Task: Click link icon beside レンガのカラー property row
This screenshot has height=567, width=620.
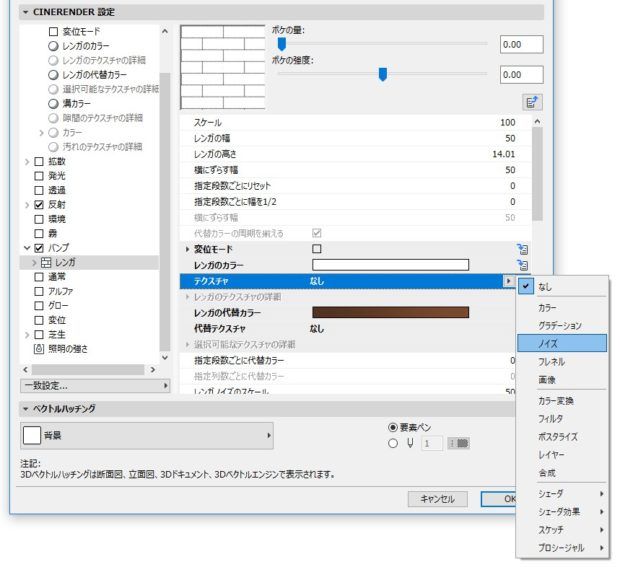Action: pyautogui.click(x=522, y=265)
